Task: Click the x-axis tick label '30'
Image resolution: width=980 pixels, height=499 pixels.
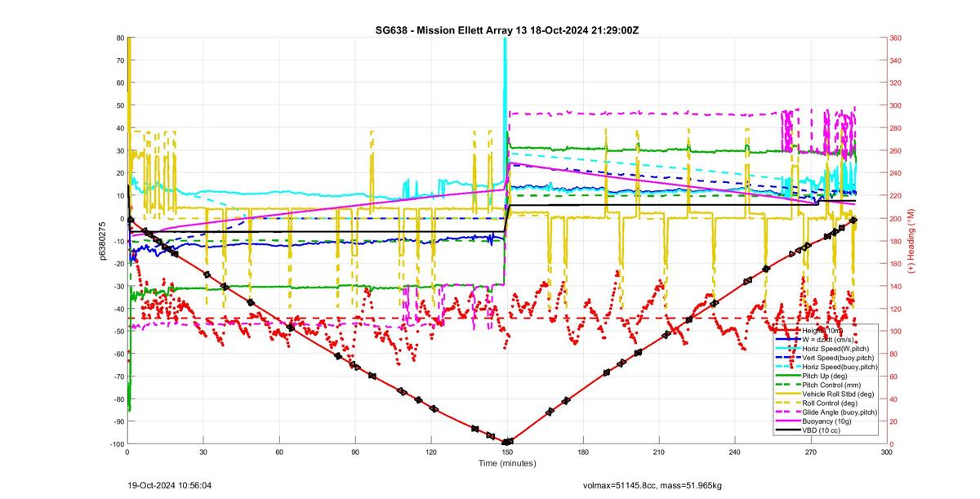Action: 203,452
